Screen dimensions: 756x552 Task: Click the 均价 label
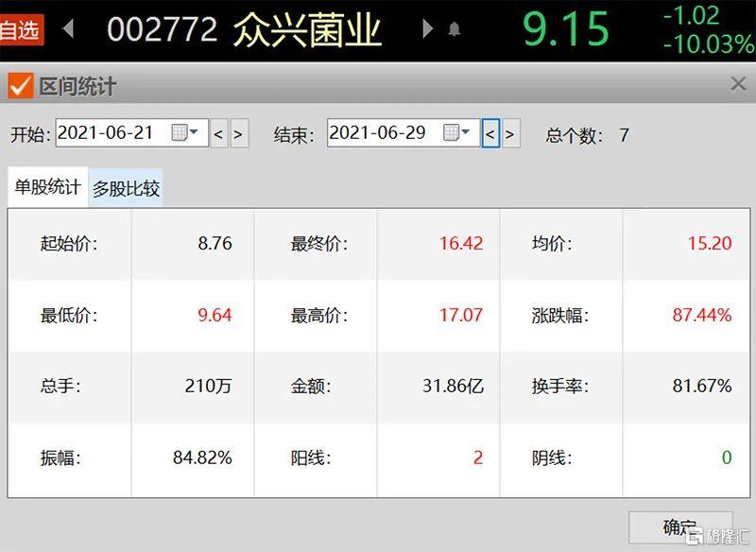(x=552, y=244)
